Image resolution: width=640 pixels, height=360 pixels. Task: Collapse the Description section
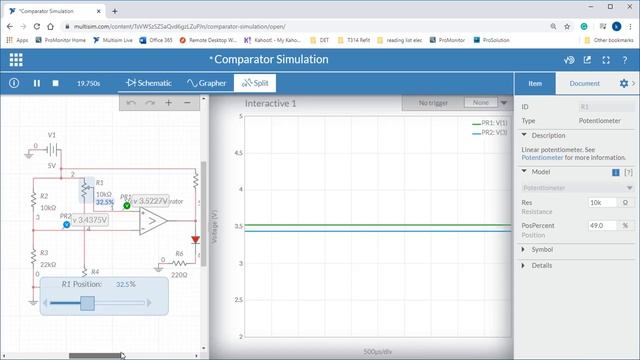(x=524, y=135)
